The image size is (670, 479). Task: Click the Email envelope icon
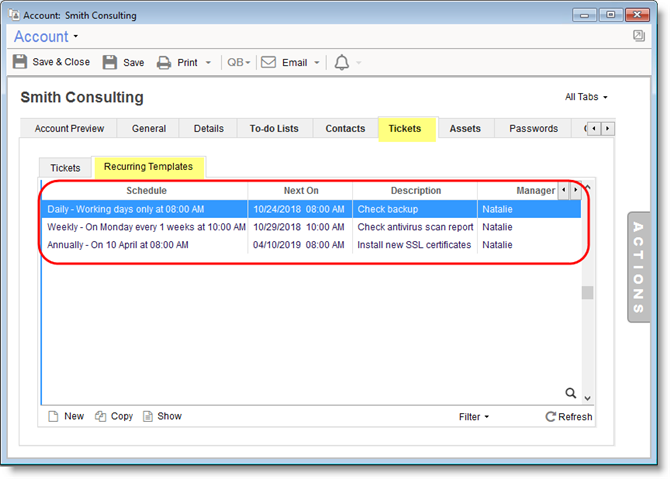(268, 62)
